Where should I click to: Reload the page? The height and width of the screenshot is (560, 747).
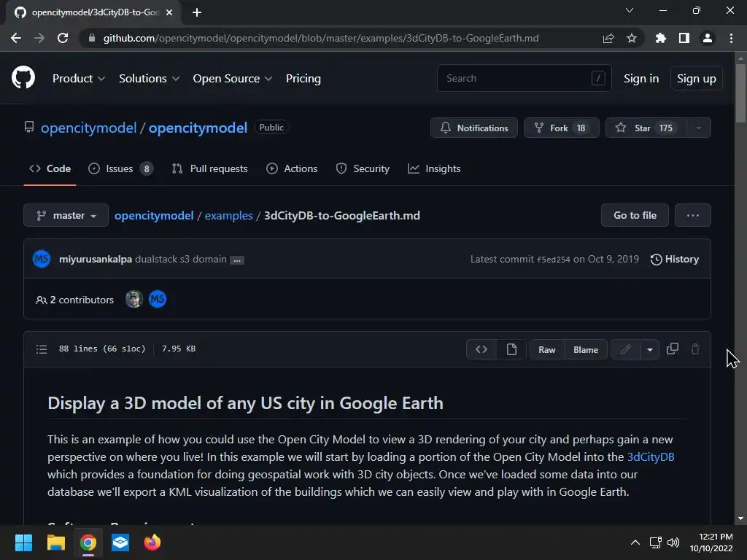[x=63, y=38]
